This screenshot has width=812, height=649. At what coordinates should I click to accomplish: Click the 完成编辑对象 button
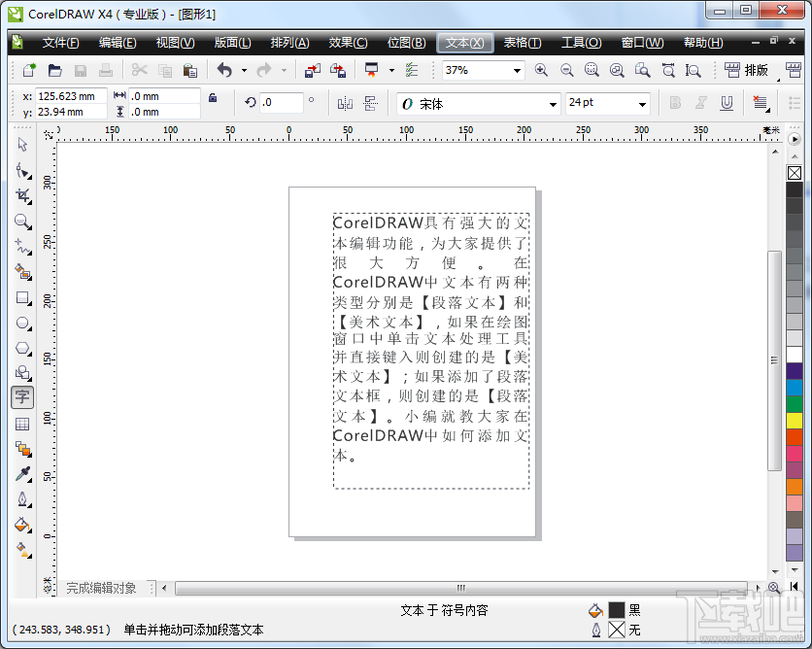coord(101,588)
